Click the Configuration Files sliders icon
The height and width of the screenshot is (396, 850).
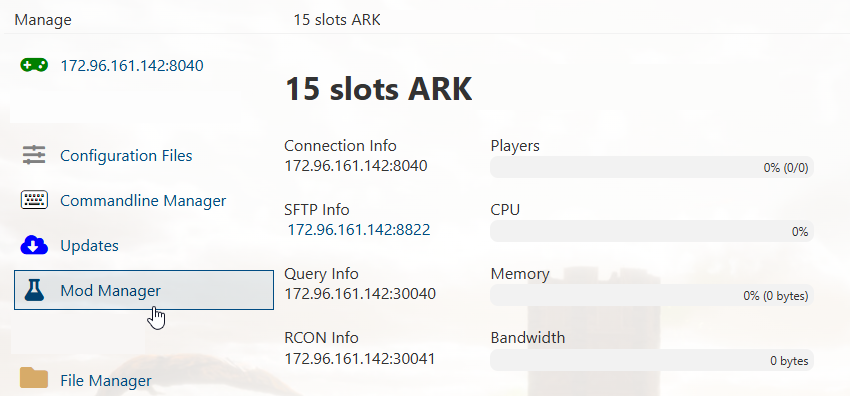(x=34, y=155)
